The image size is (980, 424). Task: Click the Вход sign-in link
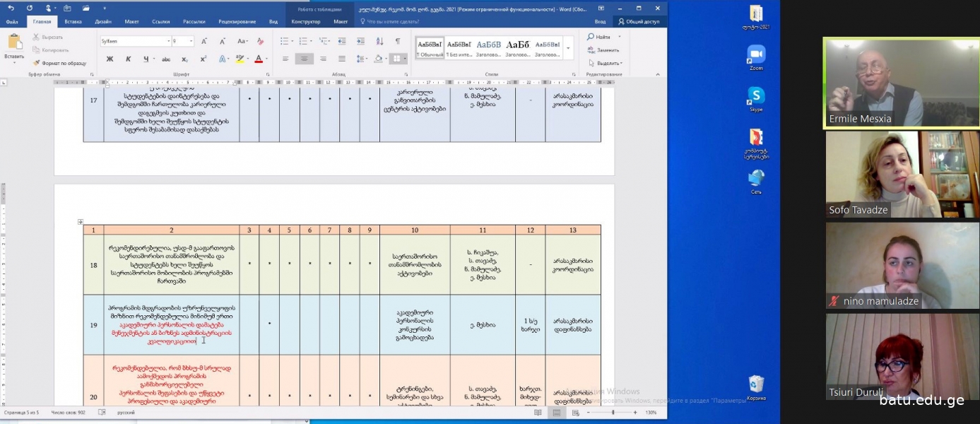600,22
